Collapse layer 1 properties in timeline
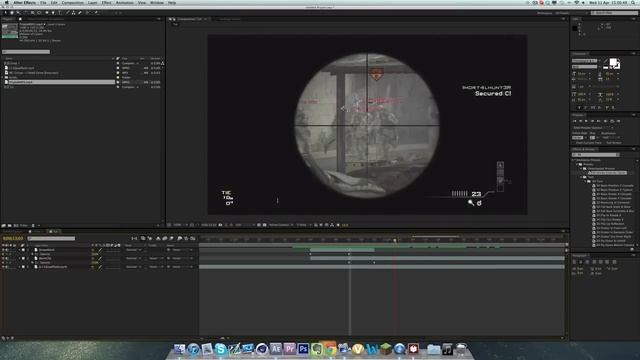Screen dimensions: 640x360 19,249
